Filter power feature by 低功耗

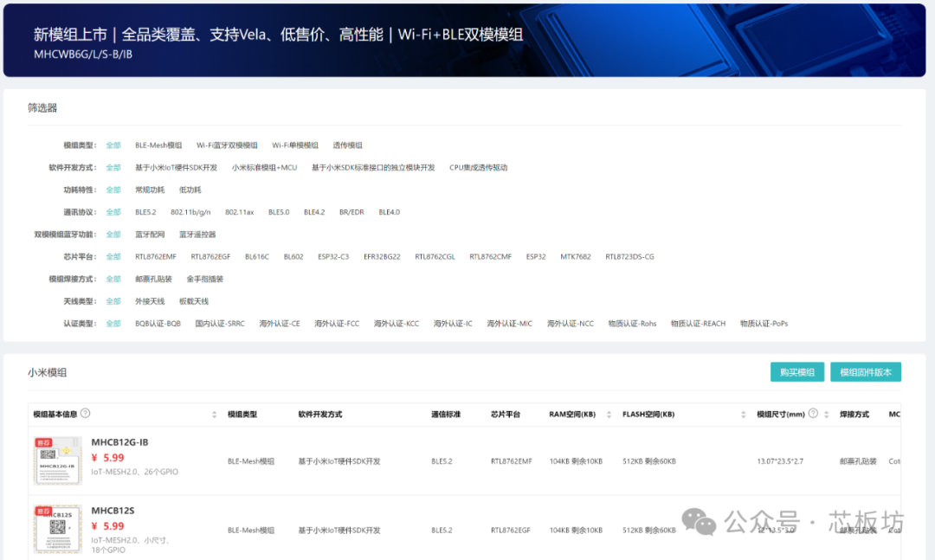coord(190,190)
